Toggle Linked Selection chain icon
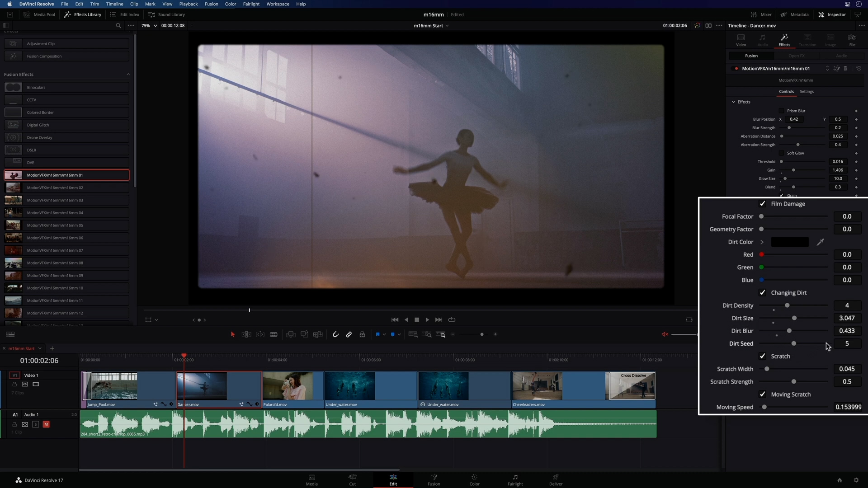Screen dimensions: 868x488 coord(349,334)
